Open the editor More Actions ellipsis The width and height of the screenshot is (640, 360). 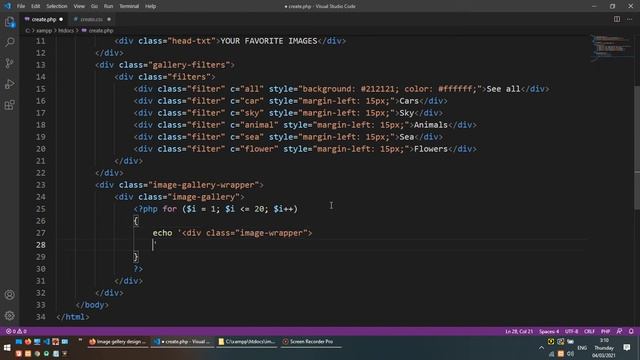629,19
